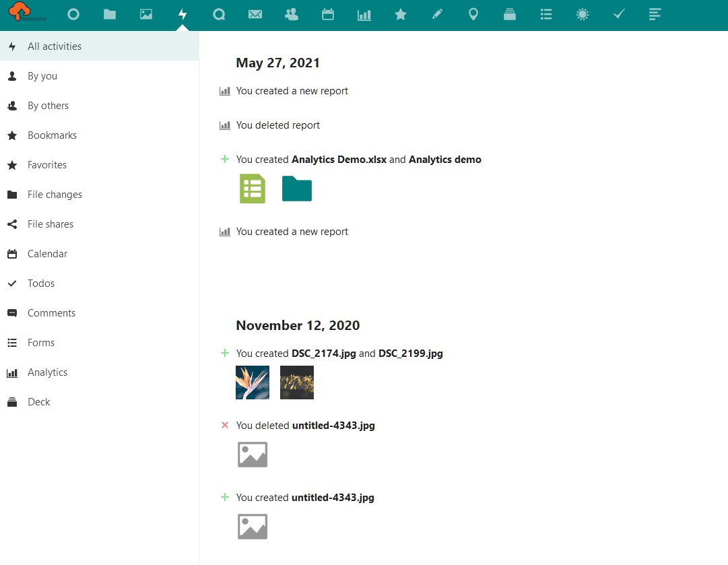The width and height of the screenshot is (728, 565).
Task: Click the green spreadsheet file thumbnail
Action: tap(253, 189)
